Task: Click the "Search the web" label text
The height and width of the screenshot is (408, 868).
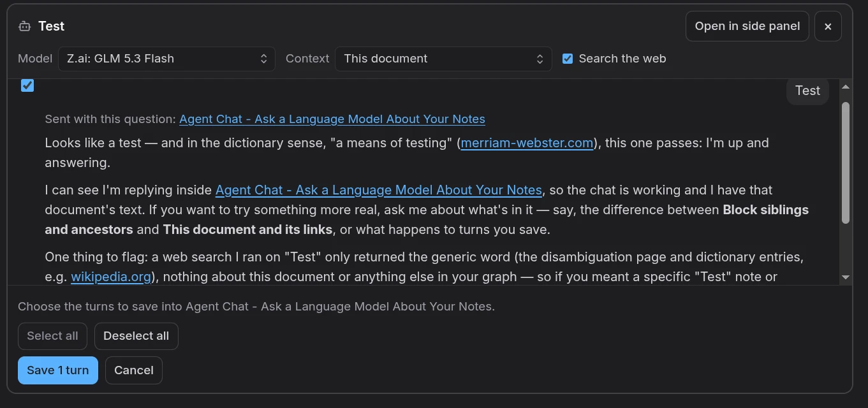Action: (x=622, y=59)
